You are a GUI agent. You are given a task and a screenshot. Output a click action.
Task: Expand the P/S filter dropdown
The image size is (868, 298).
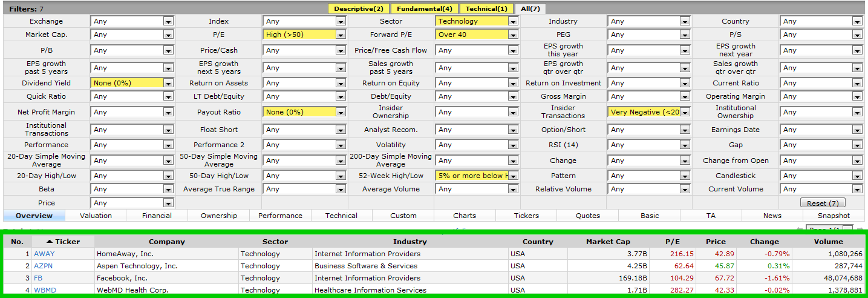click(x=821, y=35)
